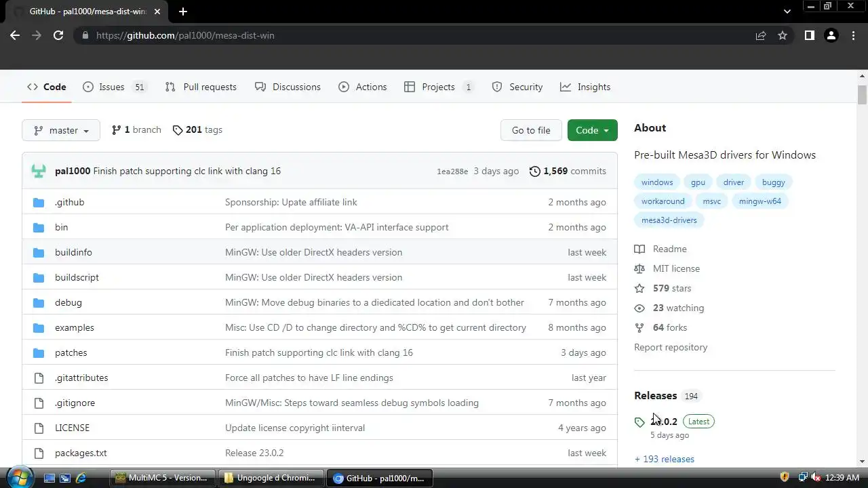868x488 pixels.
Task: Open the .github folder
Action: pos(70,202)
